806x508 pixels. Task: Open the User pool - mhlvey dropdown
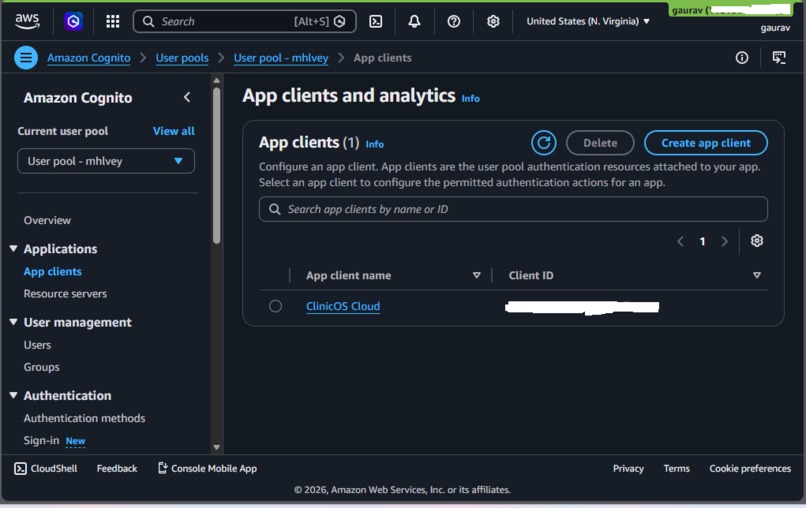click(106, 161)
